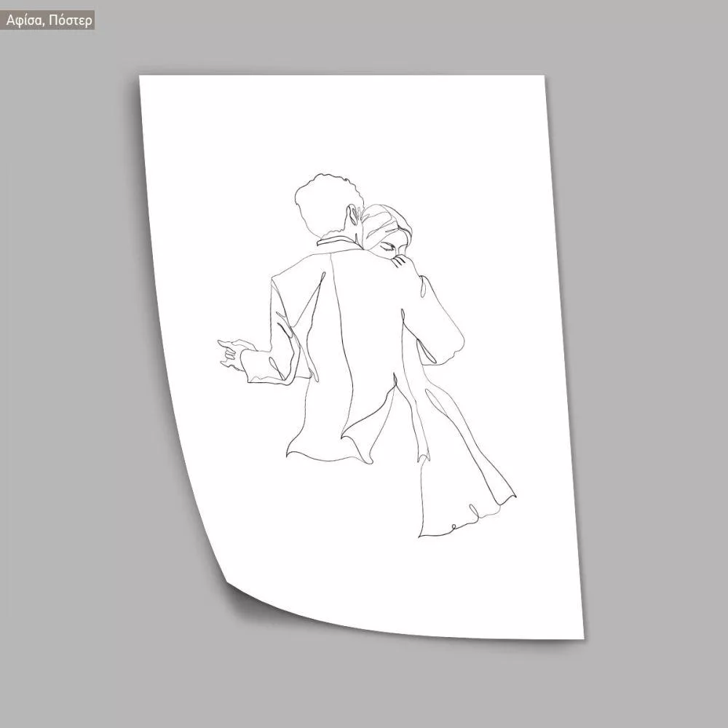Click the "Αφίσα, Πόστερ" label

(49, 20)
